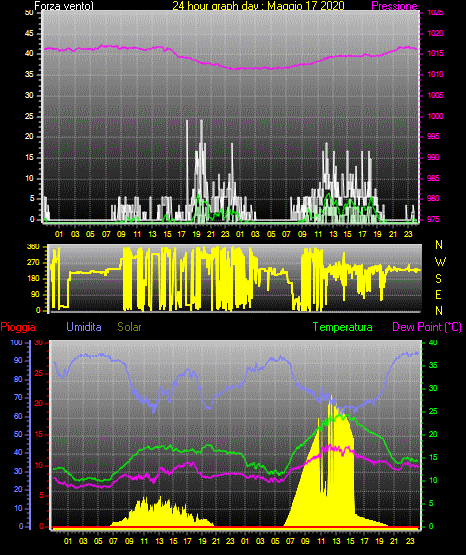Click the 100 value on humidity axis
Viewport: 466px width, 555px height.
16,342
